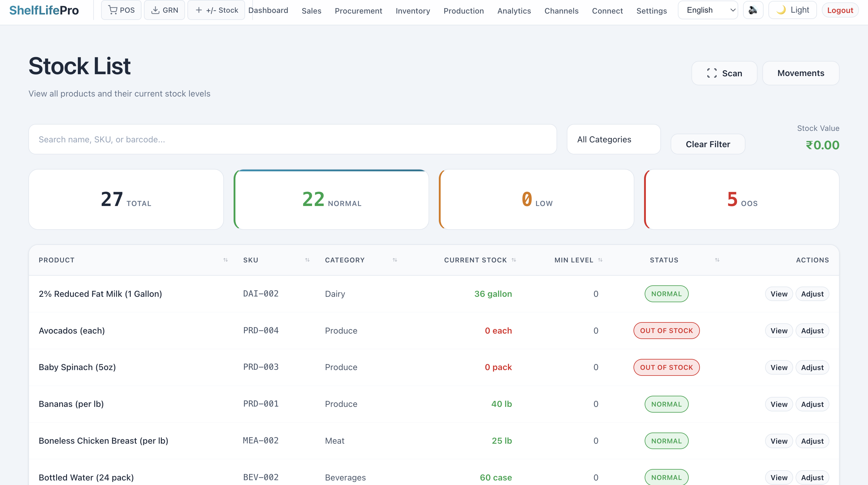Open the English language dropdown
The height and width of the screenshot is (485, 868).
pos(708,10)
